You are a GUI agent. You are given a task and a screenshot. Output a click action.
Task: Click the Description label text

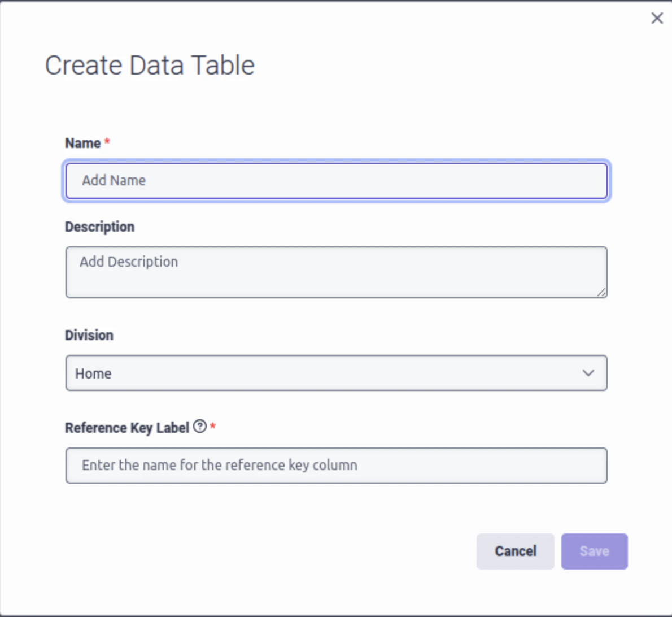click(x=99, y=226)
